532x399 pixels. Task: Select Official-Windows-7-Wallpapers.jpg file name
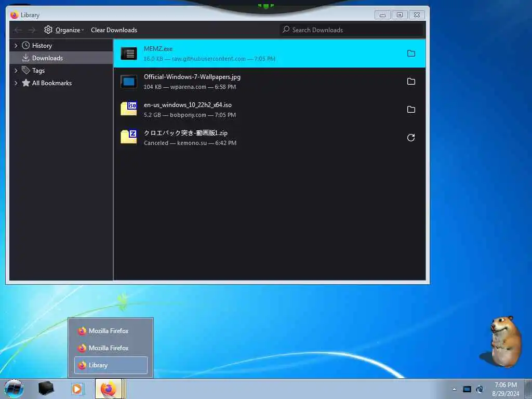[x=192, y=77]
